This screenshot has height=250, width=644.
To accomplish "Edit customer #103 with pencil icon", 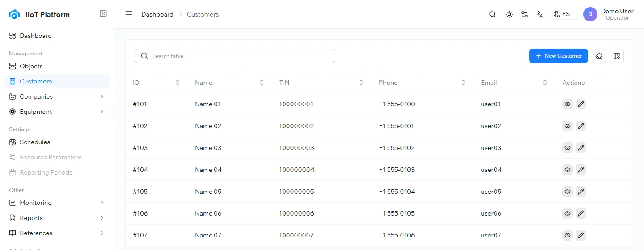I will point(581,148).
